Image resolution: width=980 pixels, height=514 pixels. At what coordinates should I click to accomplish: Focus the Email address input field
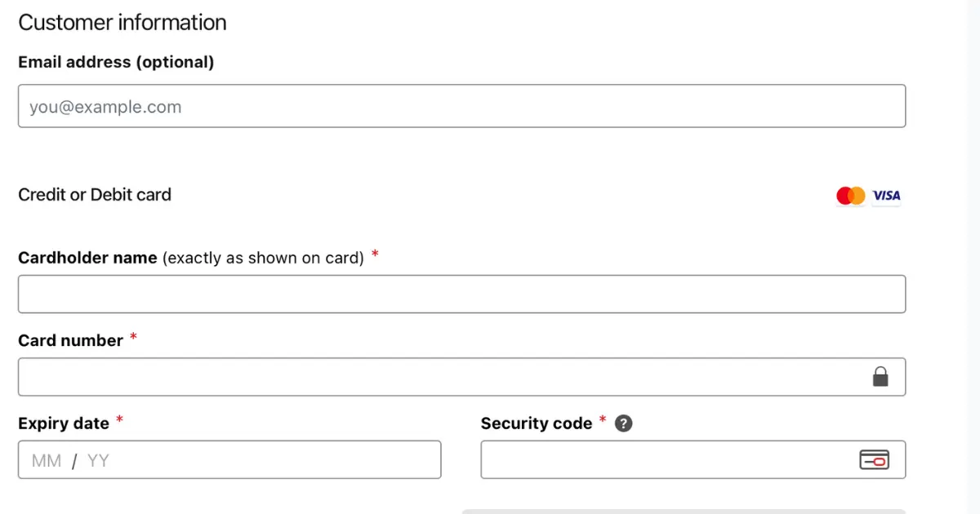461,106
